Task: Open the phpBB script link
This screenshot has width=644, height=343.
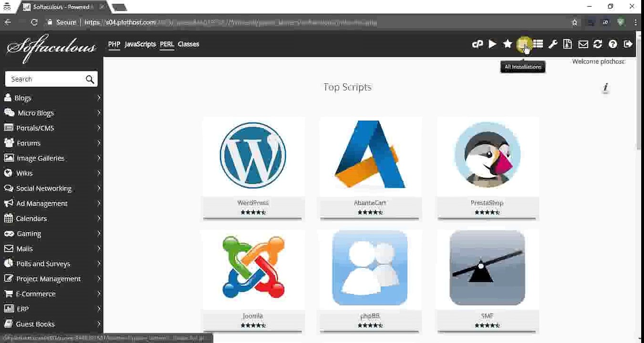Action: point(370,316)
